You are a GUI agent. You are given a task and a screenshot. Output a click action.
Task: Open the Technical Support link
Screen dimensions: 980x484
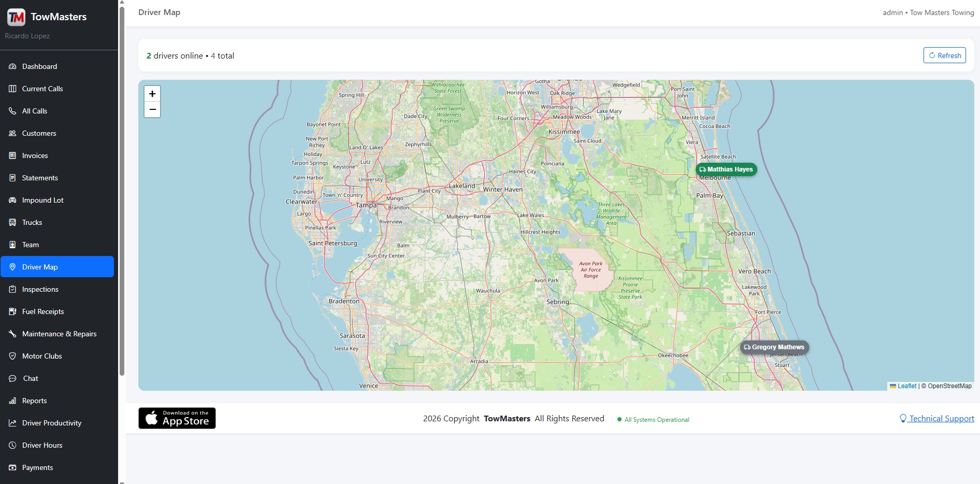click(x=937, y=418)
